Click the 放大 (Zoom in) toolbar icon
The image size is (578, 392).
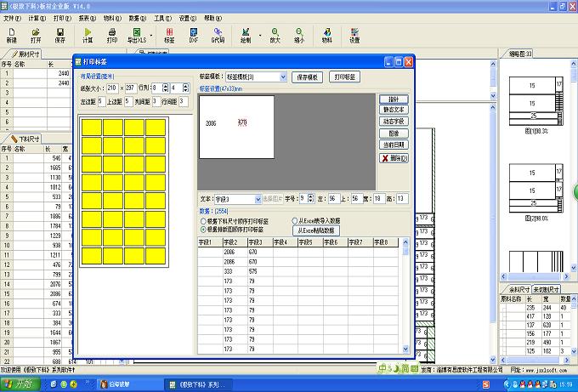pos(275,34)
